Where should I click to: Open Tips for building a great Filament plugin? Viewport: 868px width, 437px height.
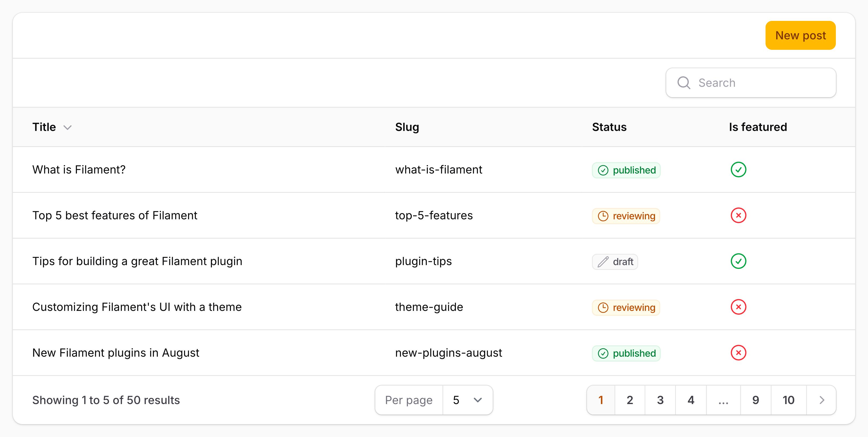137,261
